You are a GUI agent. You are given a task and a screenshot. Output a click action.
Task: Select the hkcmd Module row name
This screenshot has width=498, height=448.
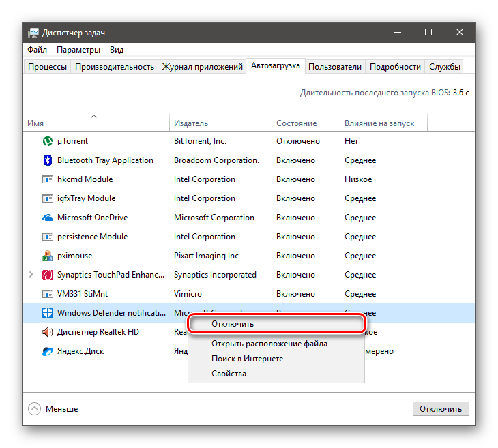click(85, 179)
